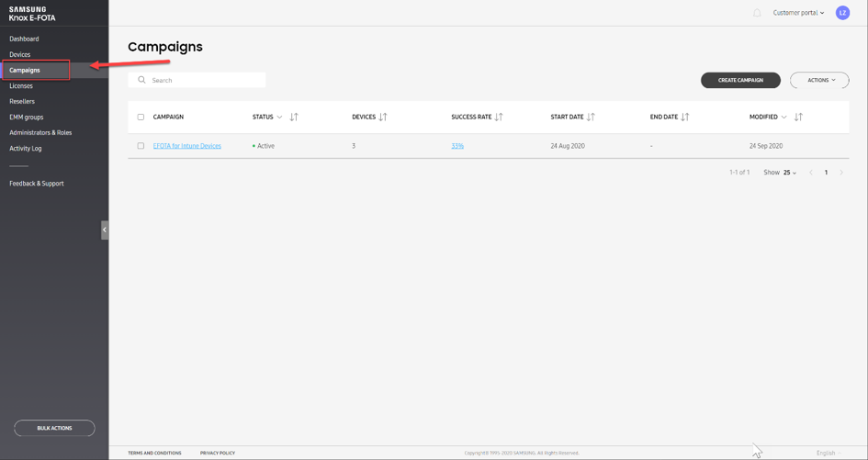Click the search magnifier icon
The height and width of the screenshot is (460, 868).
point(141,80)
